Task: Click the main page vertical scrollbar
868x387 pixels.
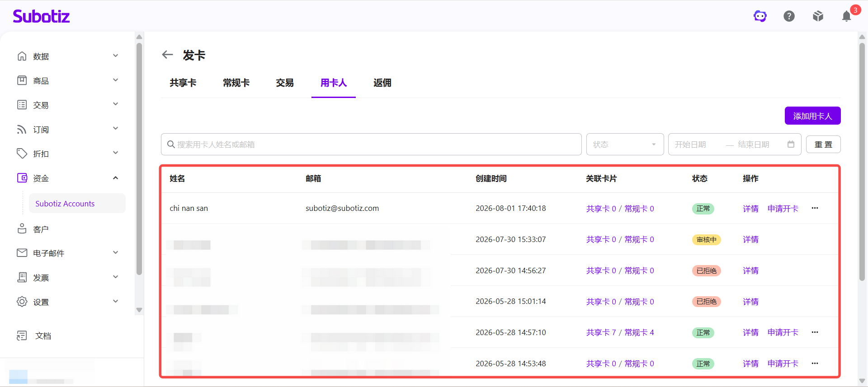Action: (x=862, y=162)
